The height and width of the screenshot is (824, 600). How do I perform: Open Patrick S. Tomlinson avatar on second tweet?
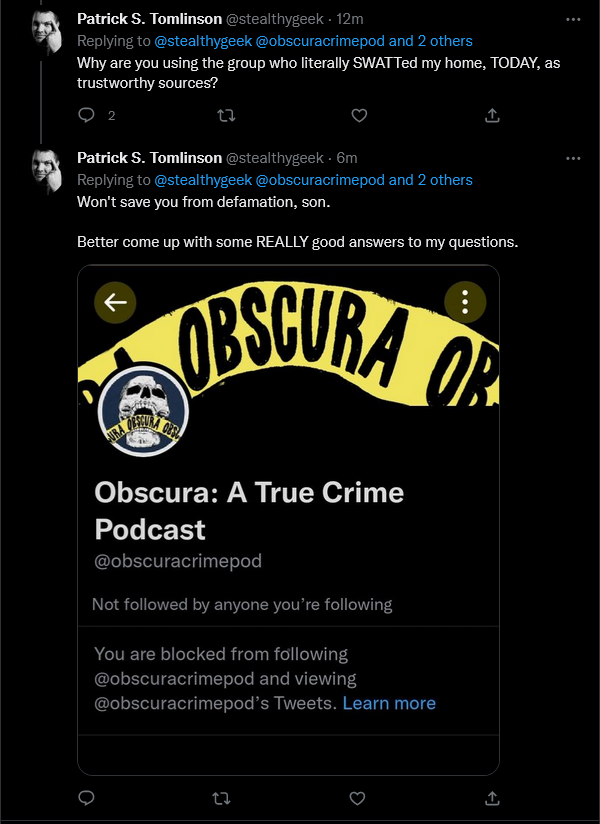47,171
